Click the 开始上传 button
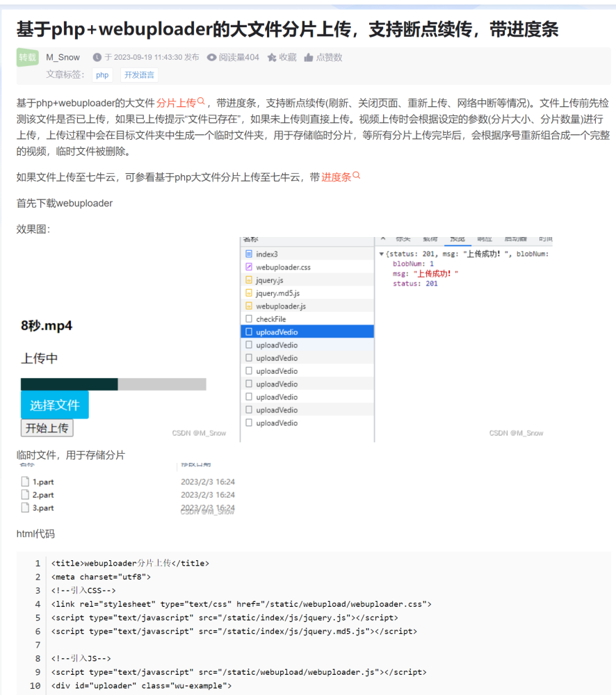Image resolution: width=616 pixels, height=695 pixels. click(x=47, y=427)
